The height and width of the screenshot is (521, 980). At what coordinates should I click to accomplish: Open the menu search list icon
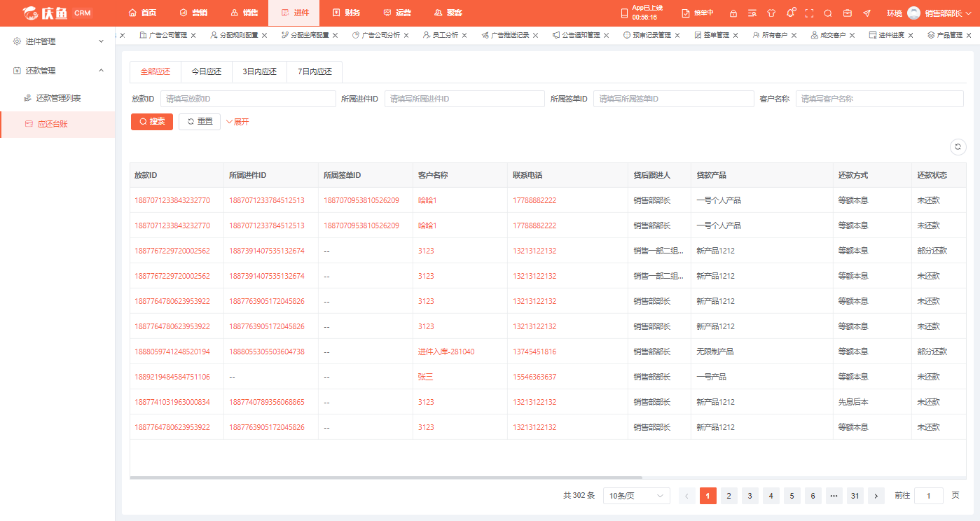752,13
